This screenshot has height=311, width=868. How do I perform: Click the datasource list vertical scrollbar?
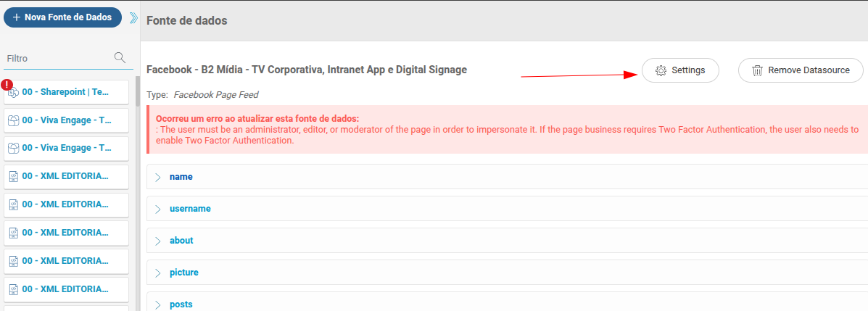click(137, 194)
